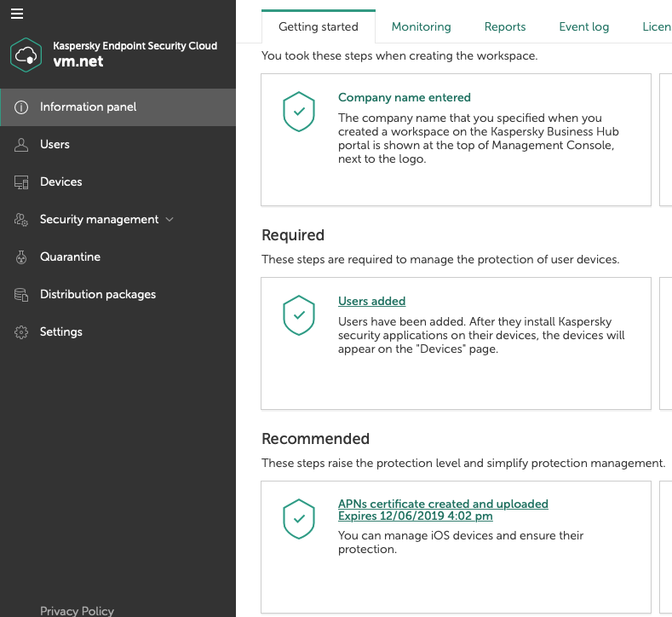Click the Security management gear-users icon
This screenshot has height=617, width=672.
(22, 220)
